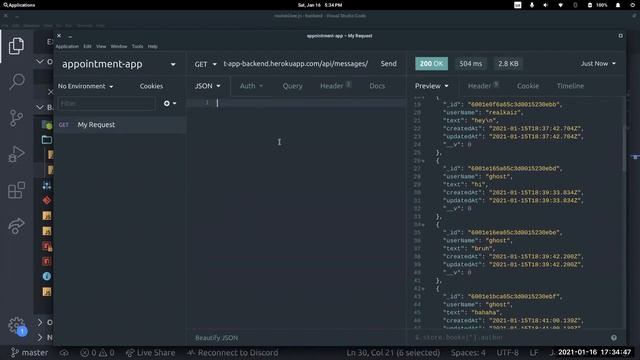Click the 2.8 KB response size
Screen dimensions: 640x360
click(508, 64)
